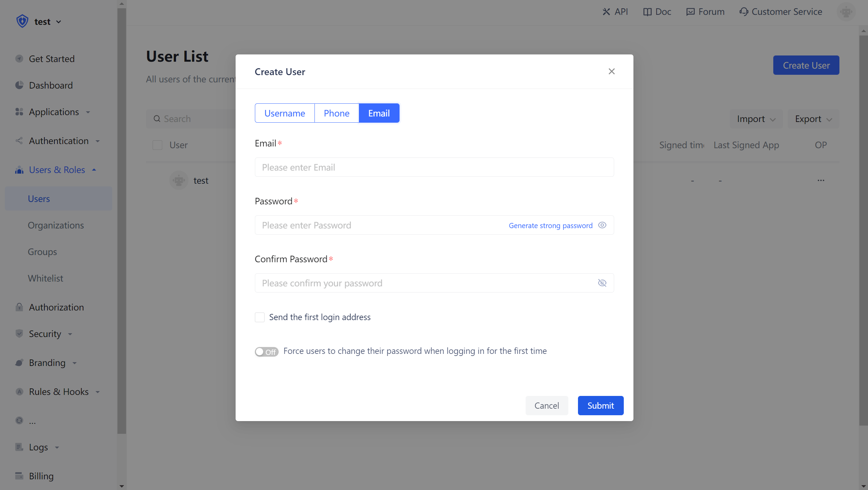868x490 pixels.
Task: Expand the Applications sidebar menu
Action: coord(54,112)
